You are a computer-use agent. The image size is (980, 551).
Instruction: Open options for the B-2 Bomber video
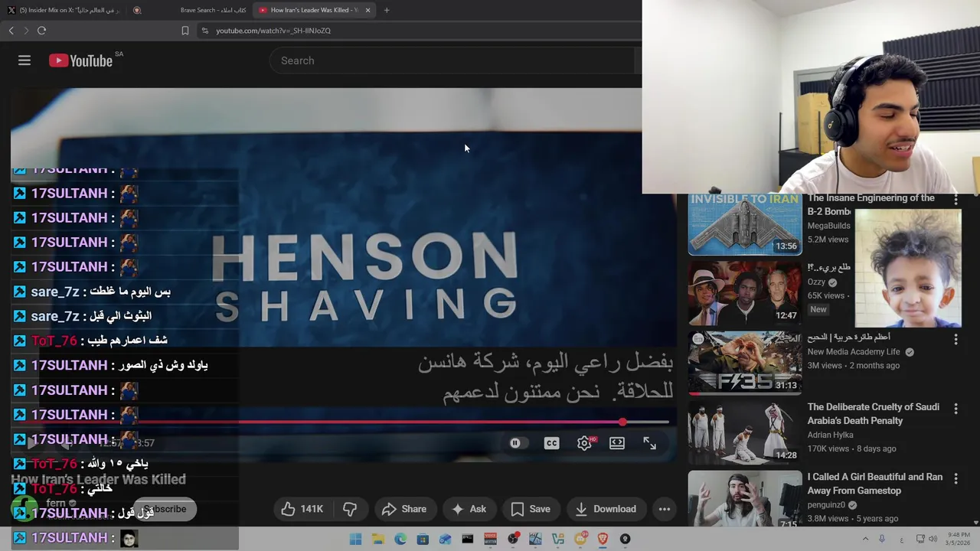pyautogui.click(x=955, y=200)
